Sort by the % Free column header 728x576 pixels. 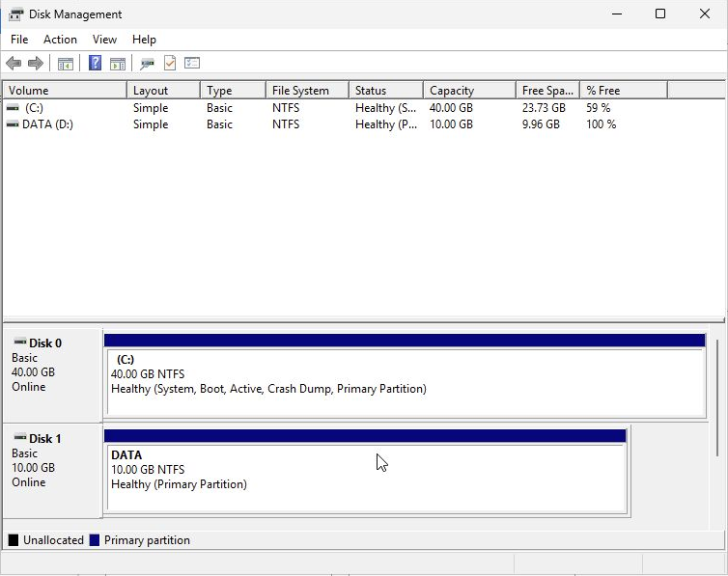point(624,90)
